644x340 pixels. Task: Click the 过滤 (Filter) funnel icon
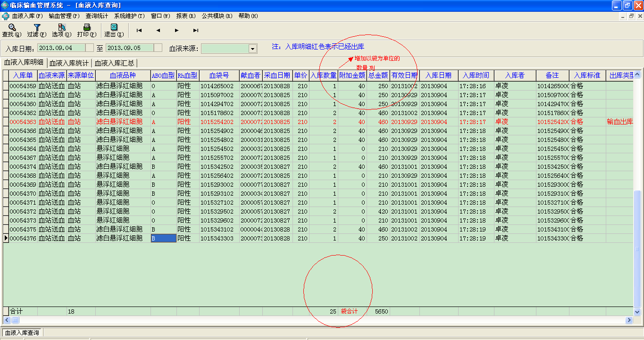tap(36, 30)
